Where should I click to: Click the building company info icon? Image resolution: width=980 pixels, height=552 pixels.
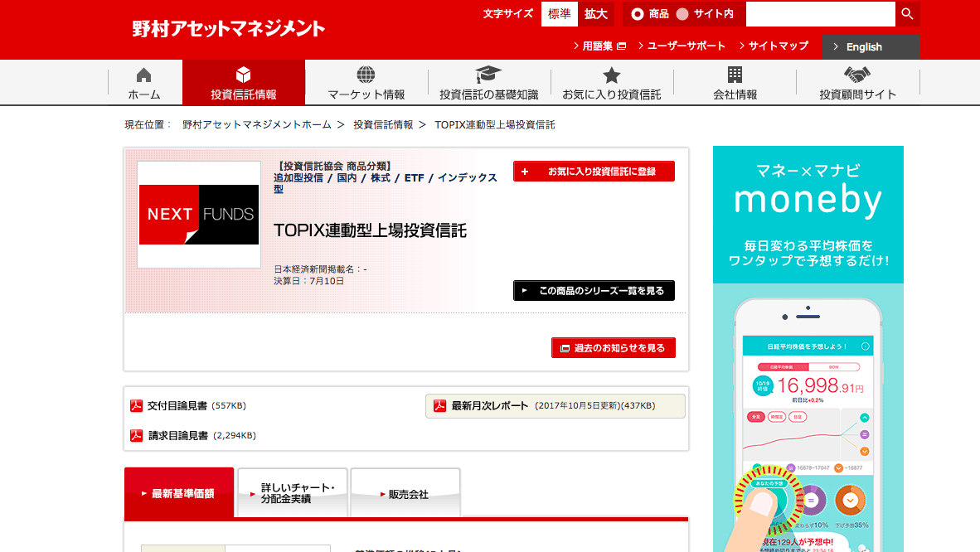[x=735, y=75]
